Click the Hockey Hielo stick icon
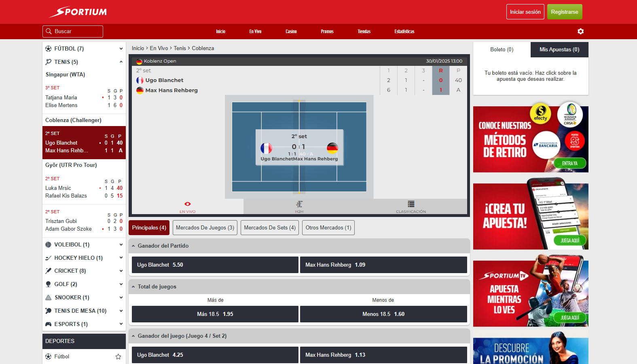 click(49, 258)
